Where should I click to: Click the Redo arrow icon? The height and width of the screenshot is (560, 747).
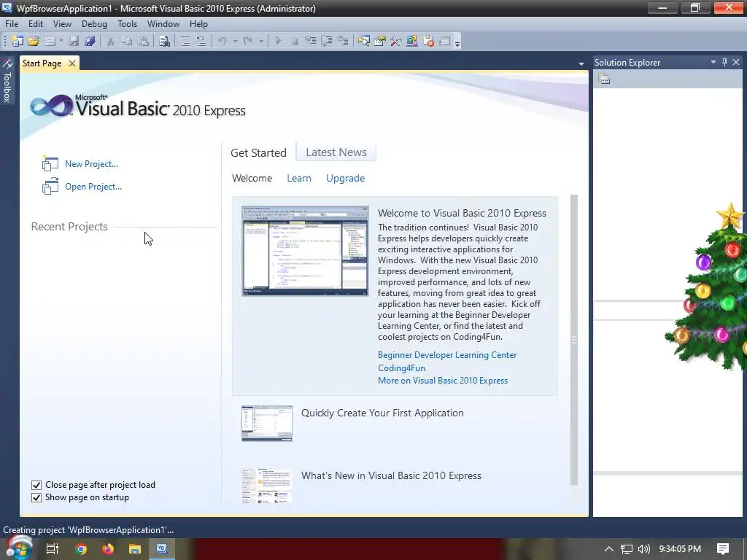coord(248,41)
